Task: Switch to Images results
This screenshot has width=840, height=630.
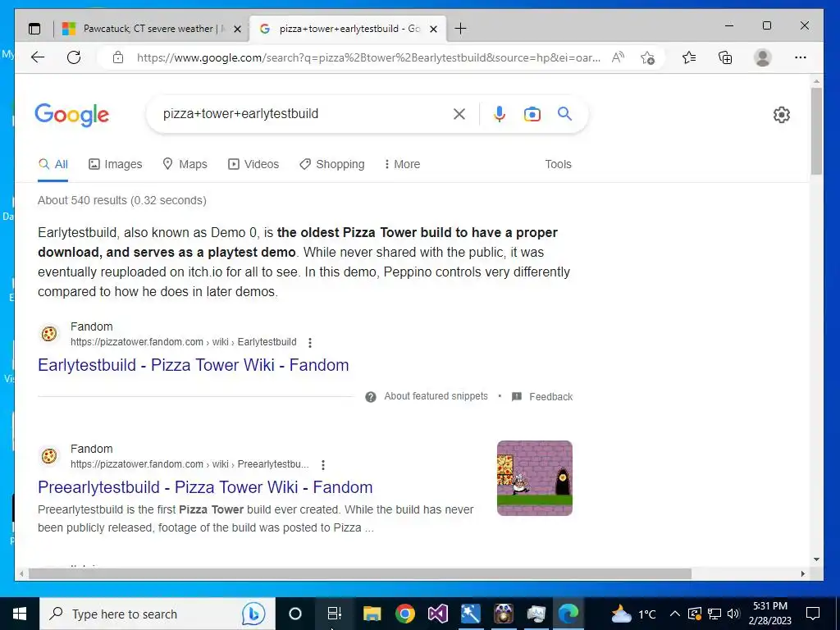Action: 115,164
